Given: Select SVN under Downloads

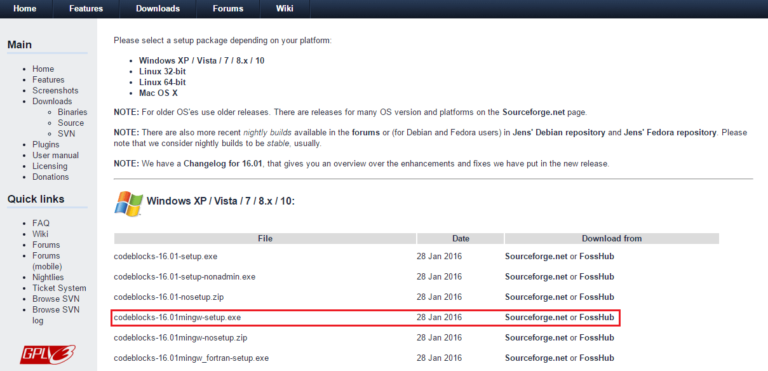Looking at the screenshot, I should coord(67,134).
